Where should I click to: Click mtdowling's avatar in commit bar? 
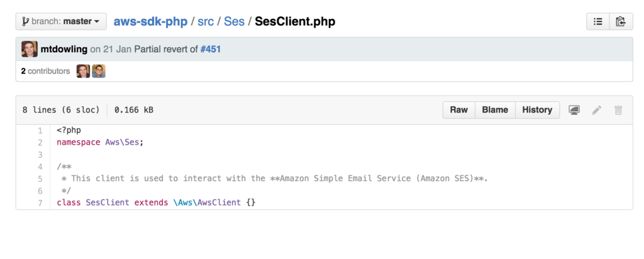tap(29, 49)
